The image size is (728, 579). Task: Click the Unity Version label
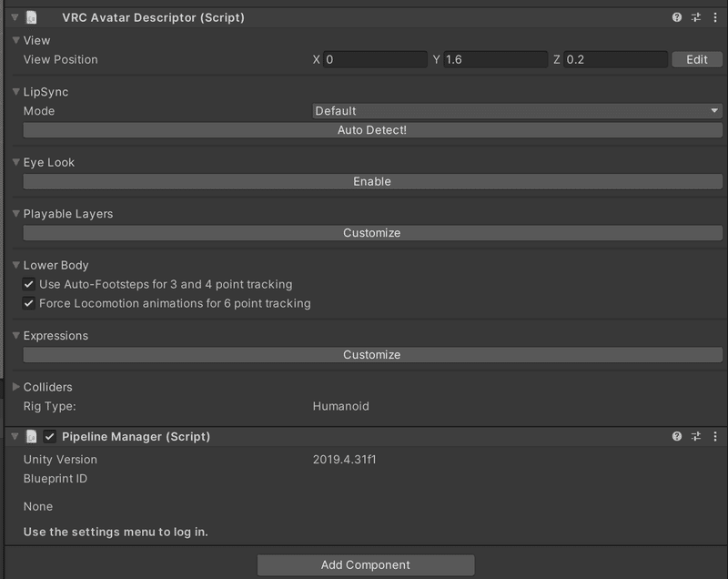[x=60, y=460]
